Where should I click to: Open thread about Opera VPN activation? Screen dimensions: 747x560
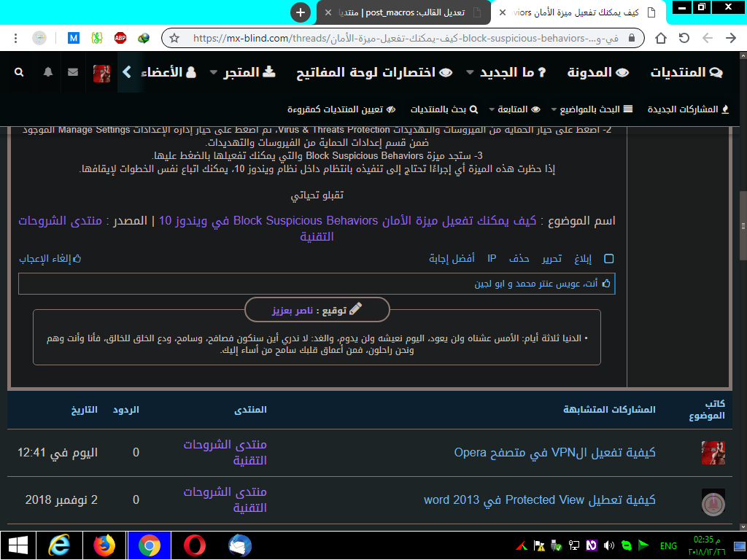[554, 452]
